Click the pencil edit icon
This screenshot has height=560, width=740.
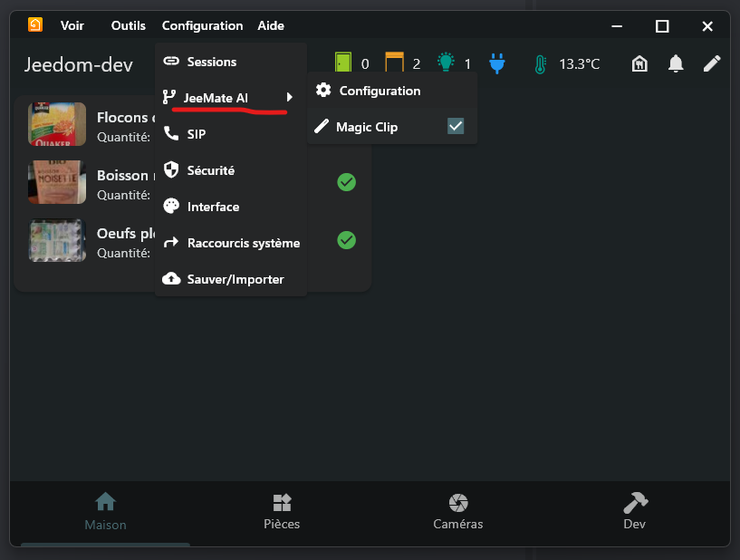click(x=712, y=63)
